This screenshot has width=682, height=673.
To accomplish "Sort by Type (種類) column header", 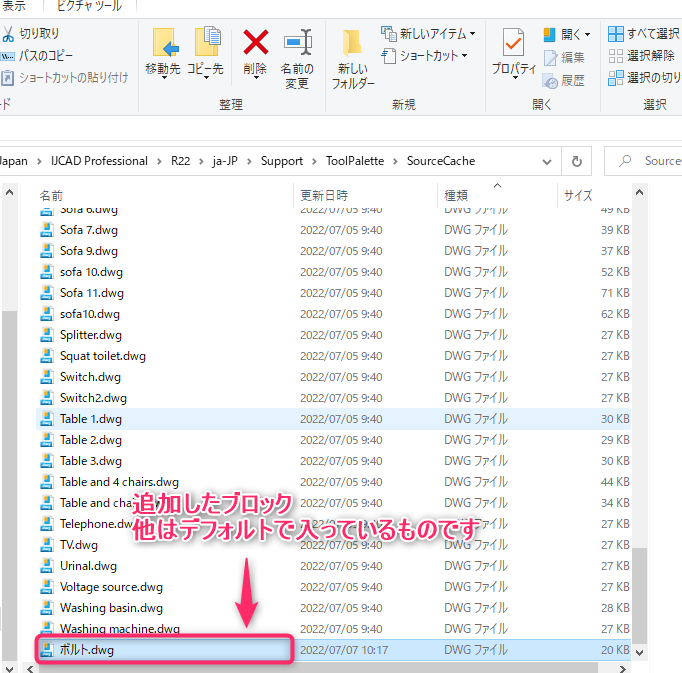I will pyautogui.click(x=455, y=196).
